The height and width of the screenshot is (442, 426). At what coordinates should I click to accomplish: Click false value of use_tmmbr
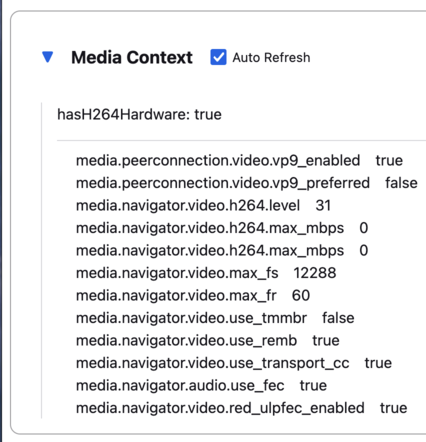[338, 318]
